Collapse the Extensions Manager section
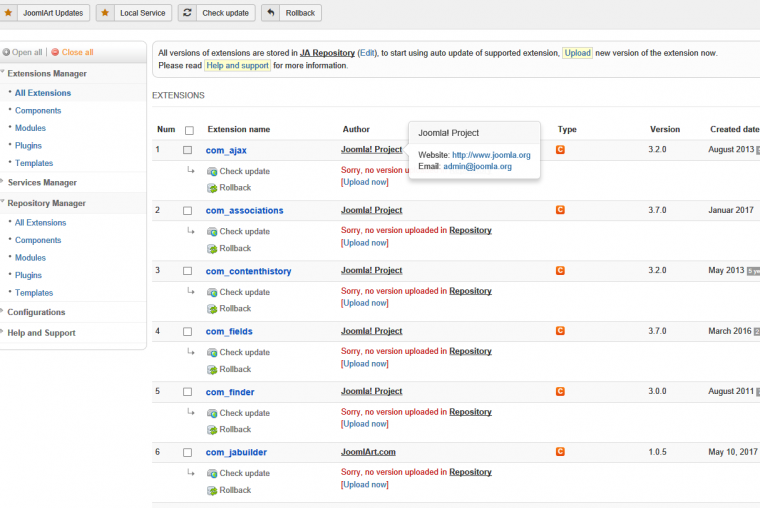Screen dimensions: 760x508 [x=46, y=73]
